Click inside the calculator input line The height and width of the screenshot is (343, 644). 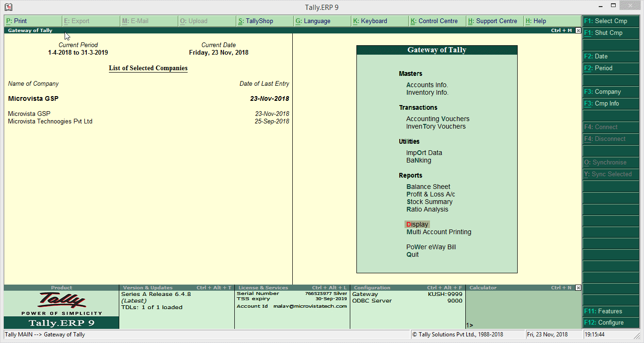[x=523, y=325]
